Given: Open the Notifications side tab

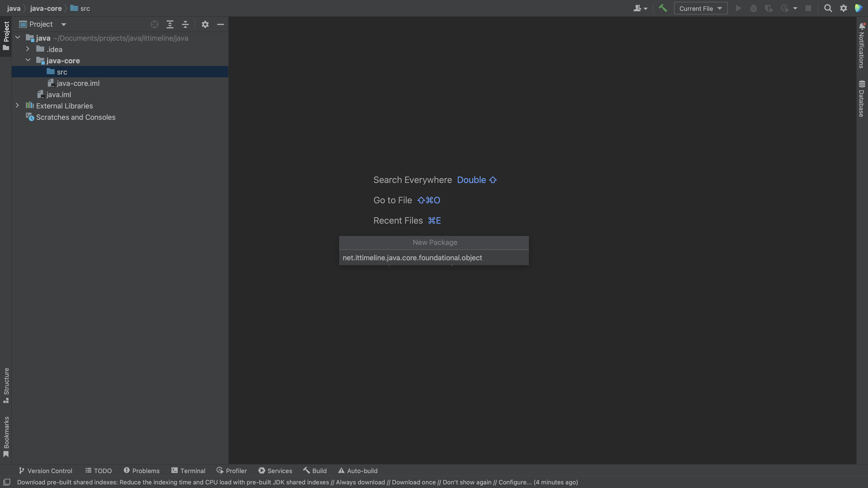Looking at the screenshot, I should tap(862, 46).
